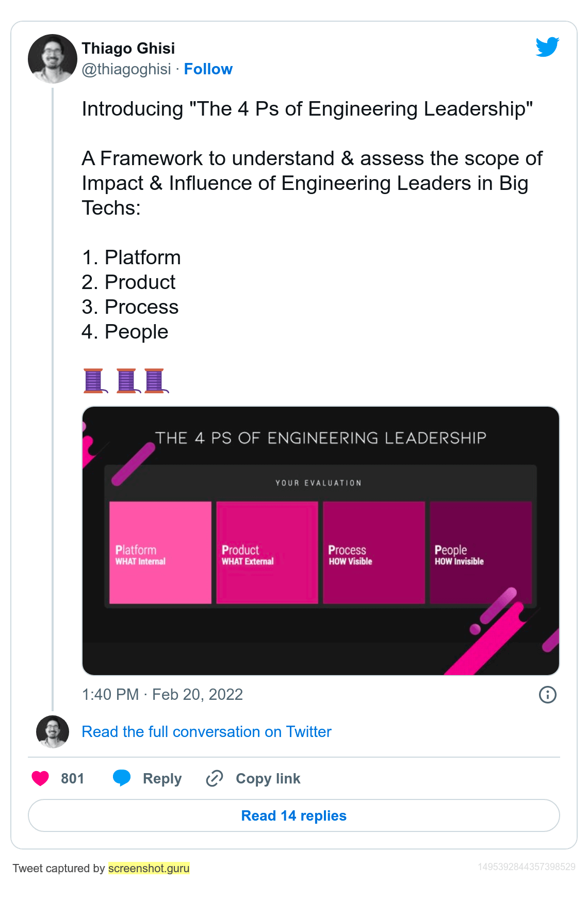Image resolution: width=588 pixels, height=897 pixels.
Task: Click the first thread spool emoji
Action: [x=94, y=381]
